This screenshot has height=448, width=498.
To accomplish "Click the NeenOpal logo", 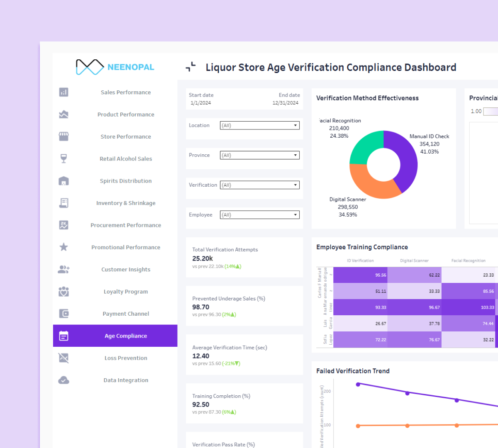I will [115, 67].
